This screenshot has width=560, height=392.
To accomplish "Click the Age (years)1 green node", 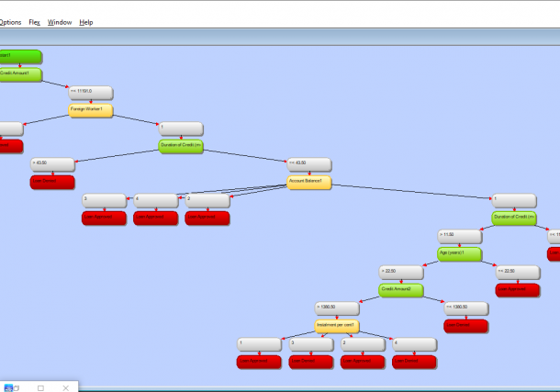I will [460, 253].
